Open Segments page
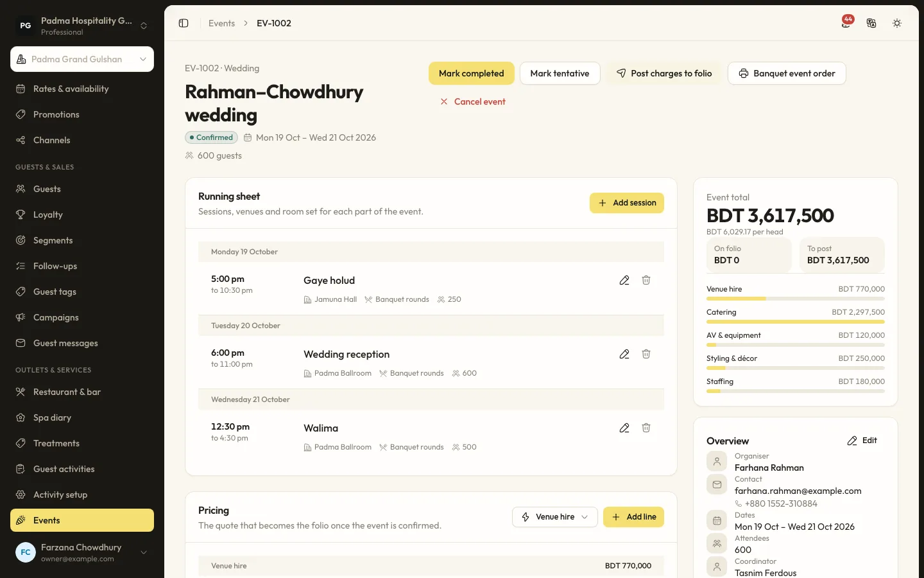Screen dimensions: 924x578 tap(82, 240)
